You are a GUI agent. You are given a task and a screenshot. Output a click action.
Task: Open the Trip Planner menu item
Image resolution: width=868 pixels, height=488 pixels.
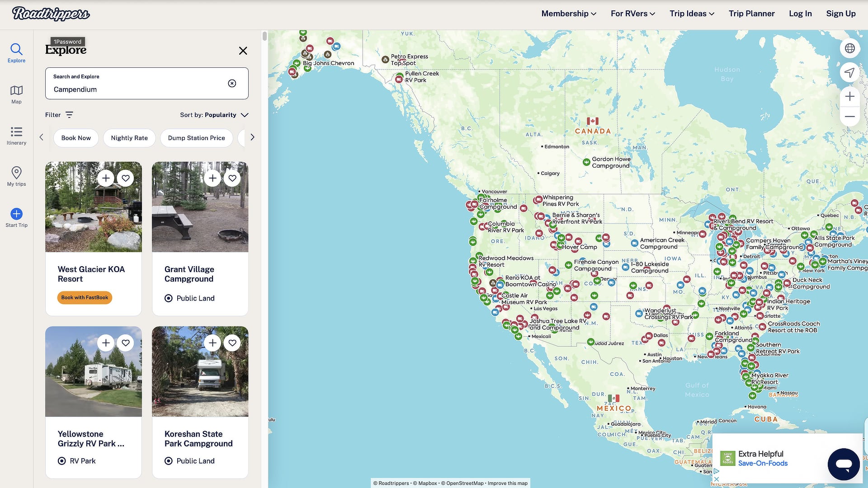(x=751, y=14)
